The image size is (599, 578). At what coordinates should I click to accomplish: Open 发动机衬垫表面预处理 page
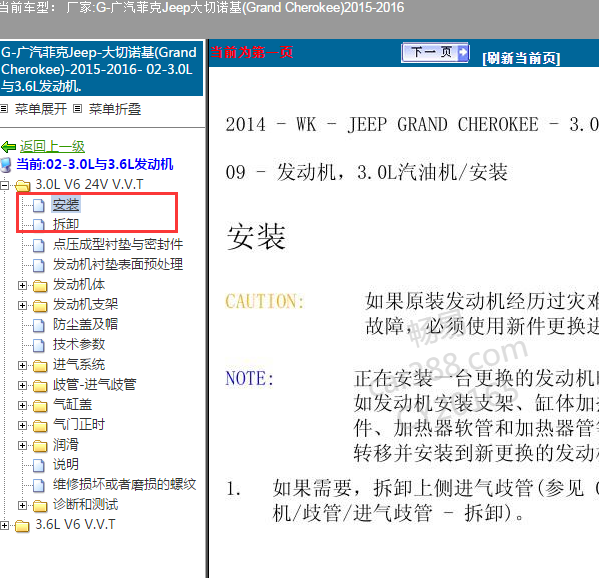click(x=118, y=264)
